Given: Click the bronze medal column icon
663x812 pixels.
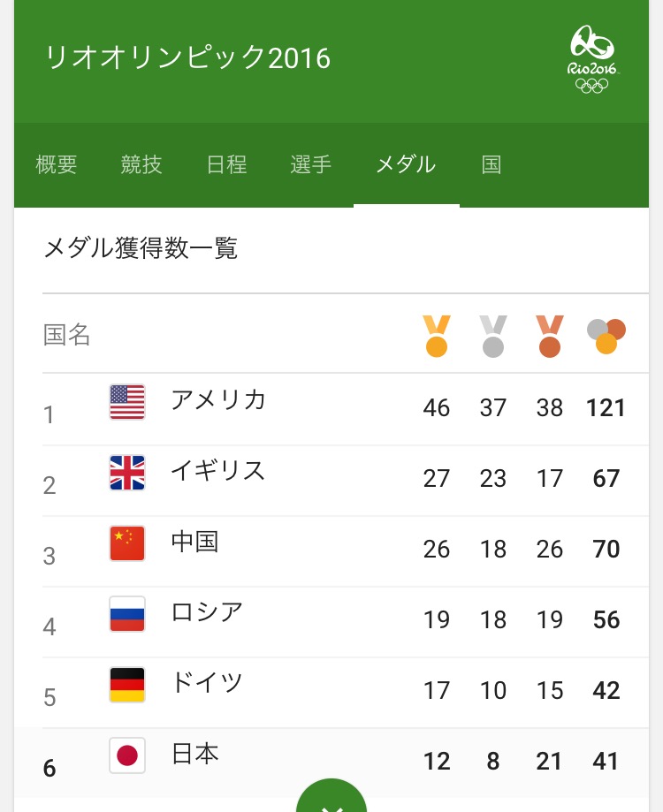Looking at the screenshot, I should [550, 336].
